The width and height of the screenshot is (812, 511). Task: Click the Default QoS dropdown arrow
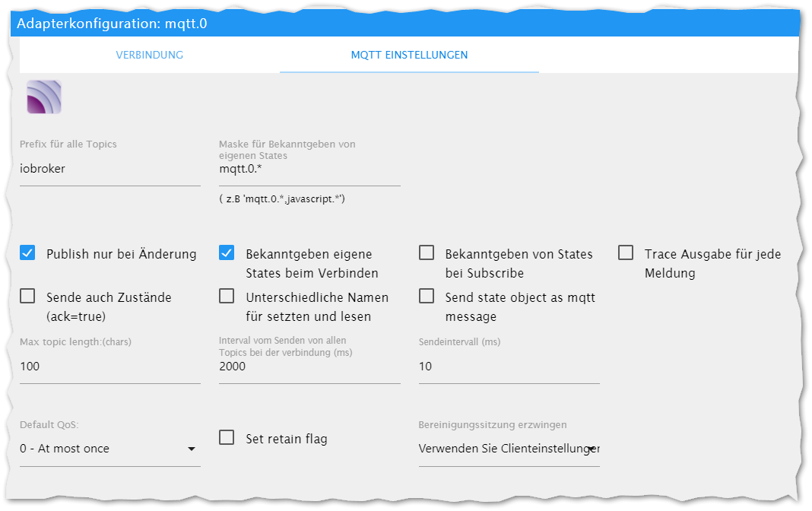click(x=192, y=449)
